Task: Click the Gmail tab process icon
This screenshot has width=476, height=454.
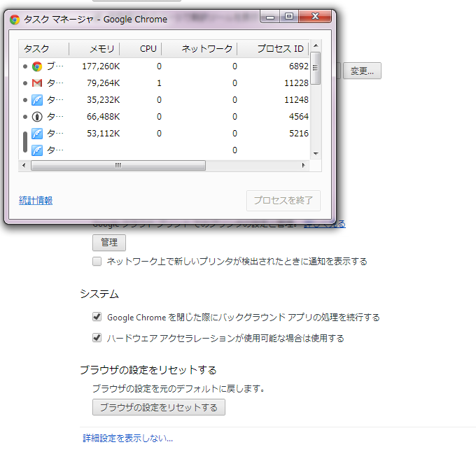Action: coord(37,83)
